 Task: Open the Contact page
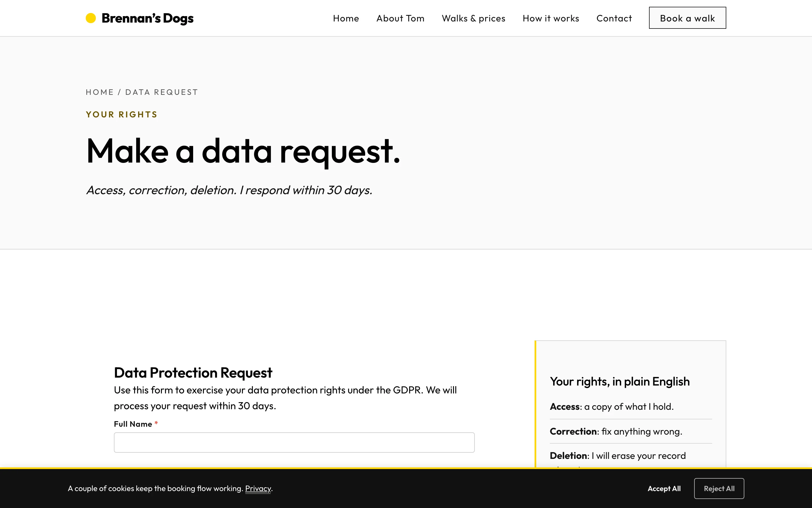coord(614,18)
